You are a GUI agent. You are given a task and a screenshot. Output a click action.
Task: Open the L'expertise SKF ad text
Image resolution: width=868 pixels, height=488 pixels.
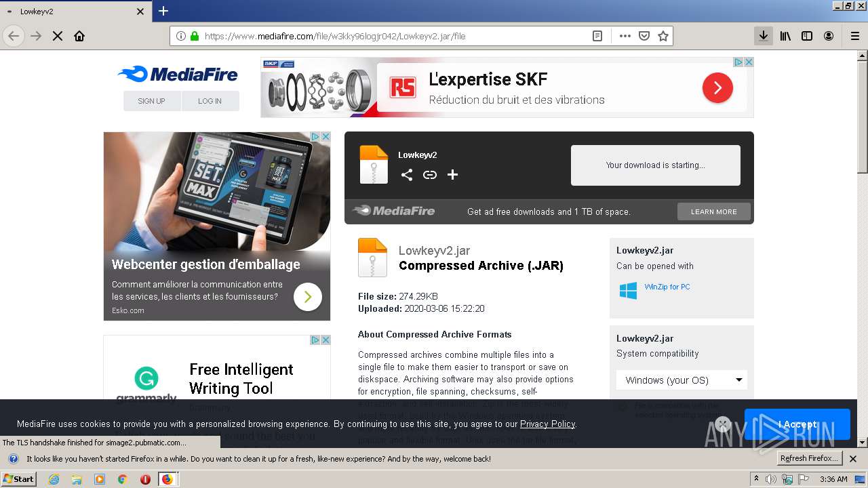pos(488,79)
